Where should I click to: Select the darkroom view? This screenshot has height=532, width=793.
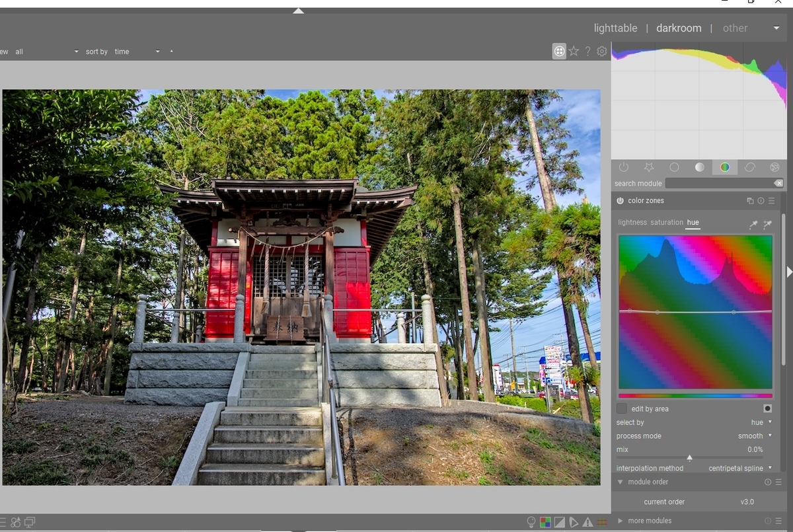[679, 28]
